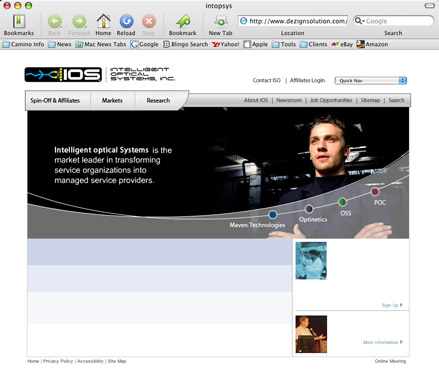Go back with the Back arrow
Image resolution: width=439 pixels, height=379 pixels.
click(55, 21)
